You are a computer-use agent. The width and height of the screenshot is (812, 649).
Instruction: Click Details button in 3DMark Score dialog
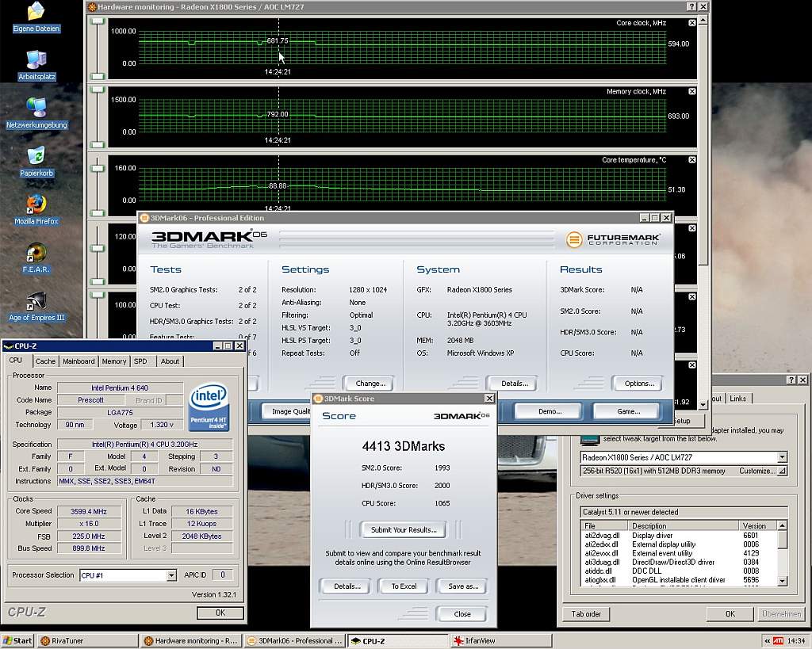coord(347,586)
